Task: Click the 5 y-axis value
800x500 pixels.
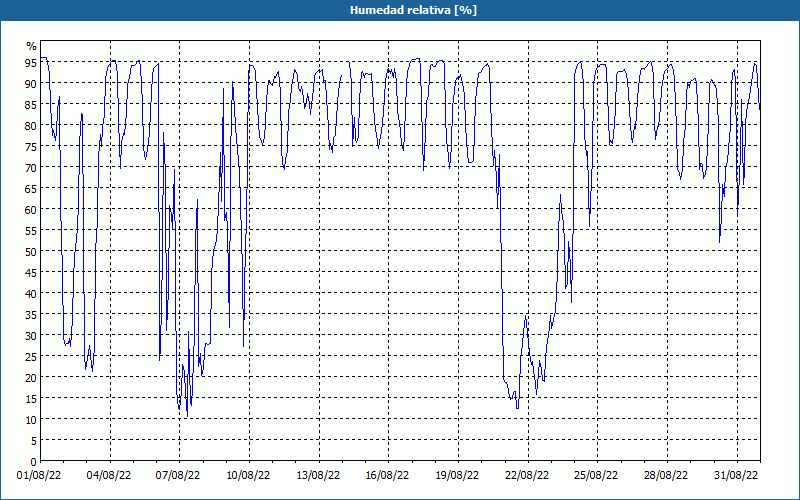Action: pos(34,440)
